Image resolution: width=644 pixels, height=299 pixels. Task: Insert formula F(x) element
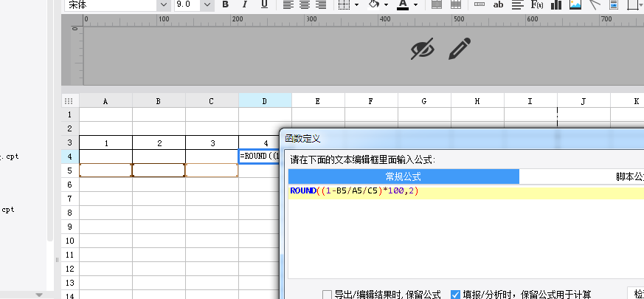[537, 4]
